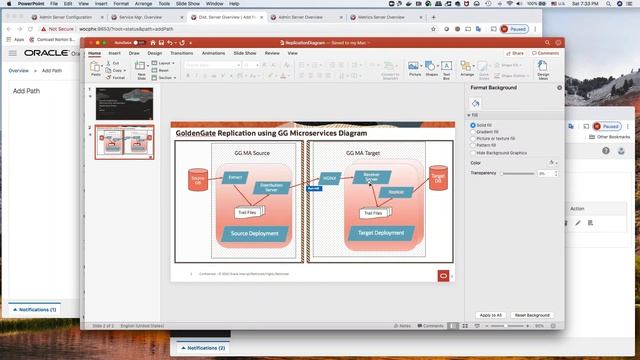Collapse the Fill section
This screenshot has width=640, height=360.
pos(469,116)
